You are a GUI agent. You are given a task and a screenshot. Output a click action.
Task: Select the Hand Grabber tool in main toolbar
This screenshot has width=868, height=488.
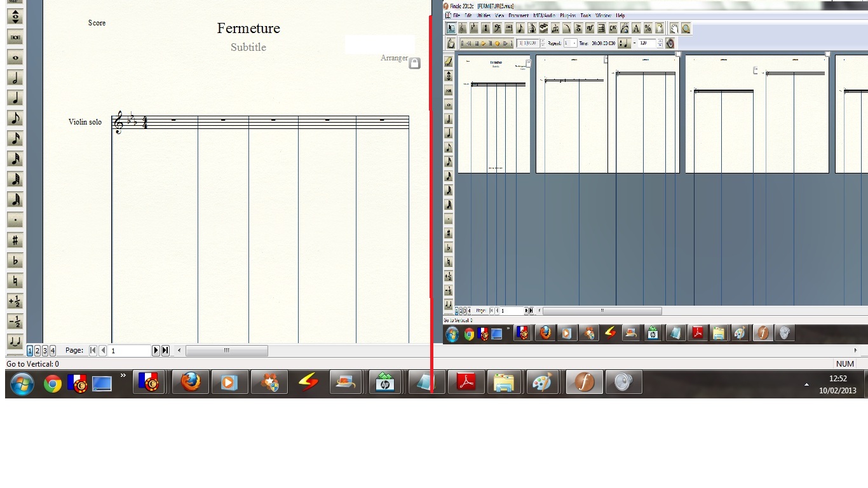[x=674, y=28]
